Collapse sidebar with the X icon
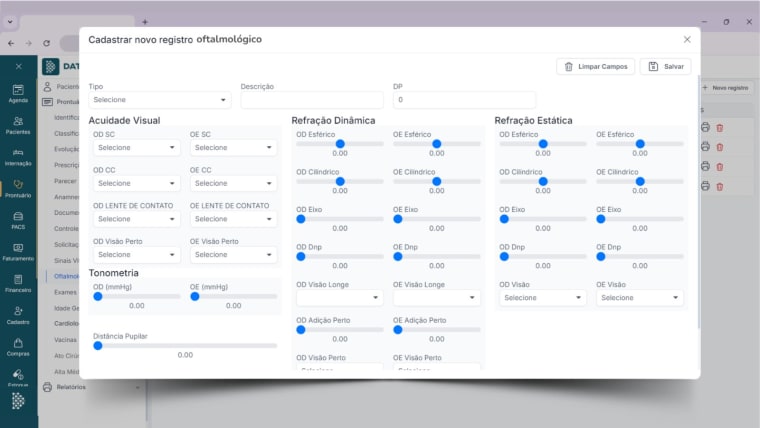The image size is (760, 428). coord(18,66)
